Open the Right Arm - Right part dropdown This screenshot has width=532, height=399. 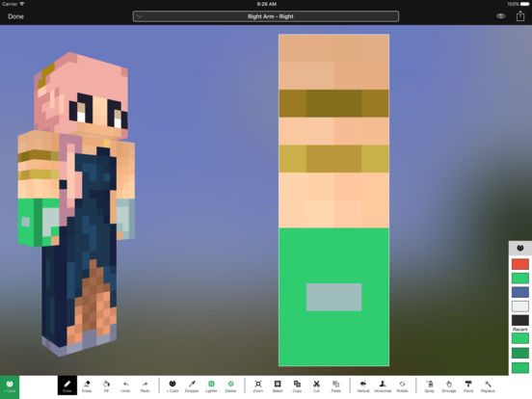[x=266, y=16]
